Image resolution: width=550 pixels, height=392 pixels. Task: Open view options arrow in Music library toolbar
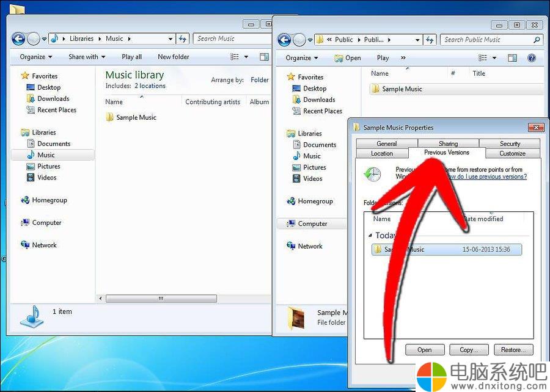pyautogui.click(x=246, y=57)
